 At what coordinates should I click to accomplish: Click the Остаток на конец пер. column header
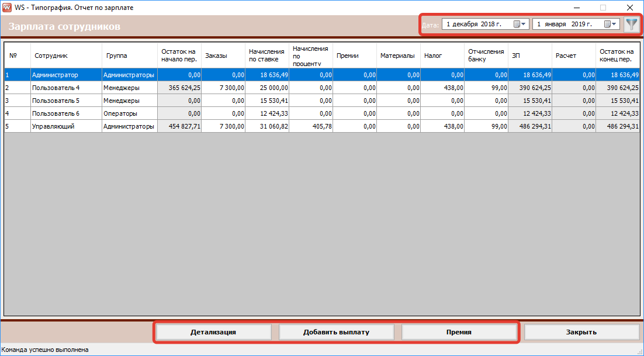618,56
